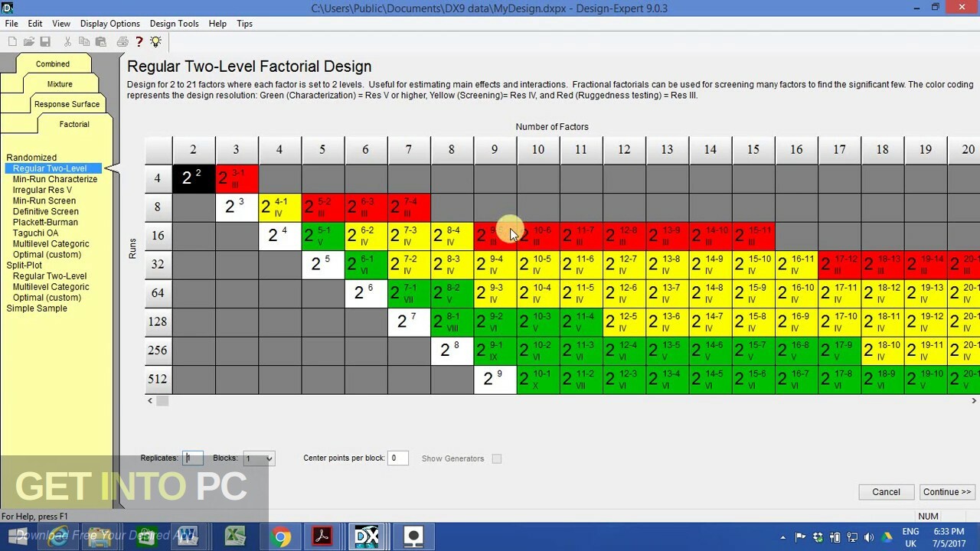Open the Help menu
The width and height of the screenshot is (980, 551).
click(x=217, y=24)
